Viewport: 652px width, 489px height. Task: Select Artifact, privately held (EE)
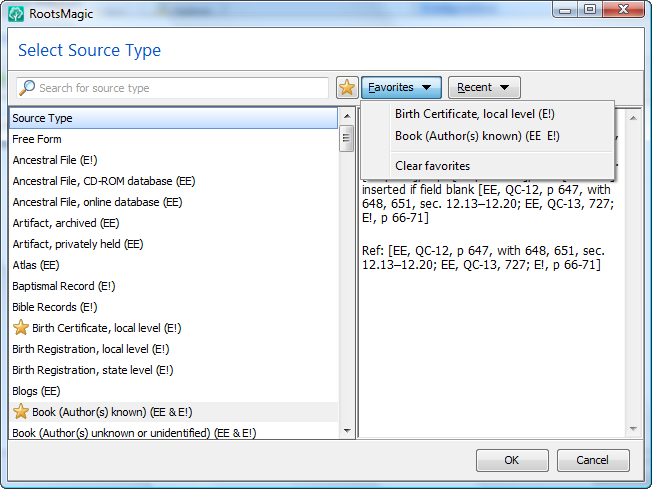[173, 244]
